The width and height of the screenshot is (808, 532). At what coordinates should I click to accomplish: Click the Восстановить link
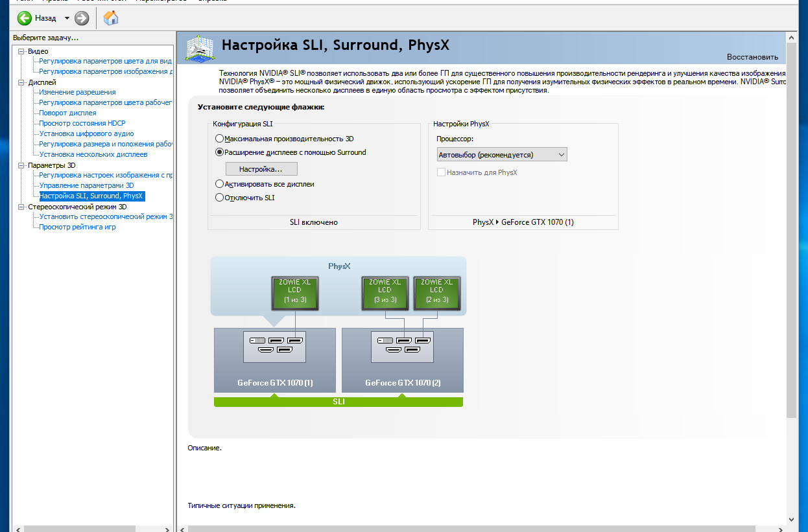(752, 57)
